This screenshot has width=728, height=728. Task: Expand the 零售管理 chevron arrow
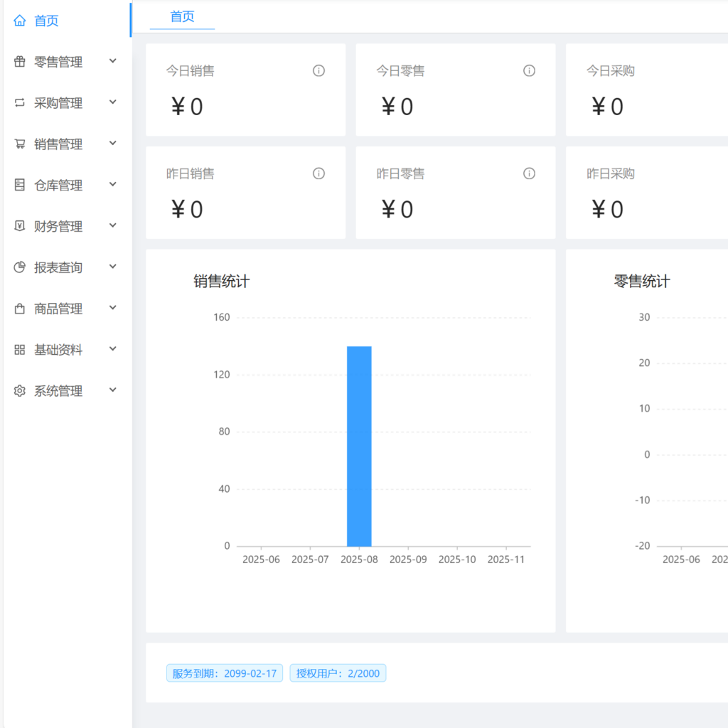112,61
